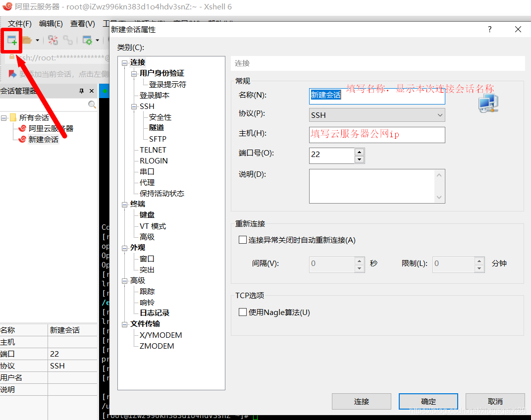Click the search magnifier in 会话管理器 panel
Screen dimensions: 531x420
point(92,105)
